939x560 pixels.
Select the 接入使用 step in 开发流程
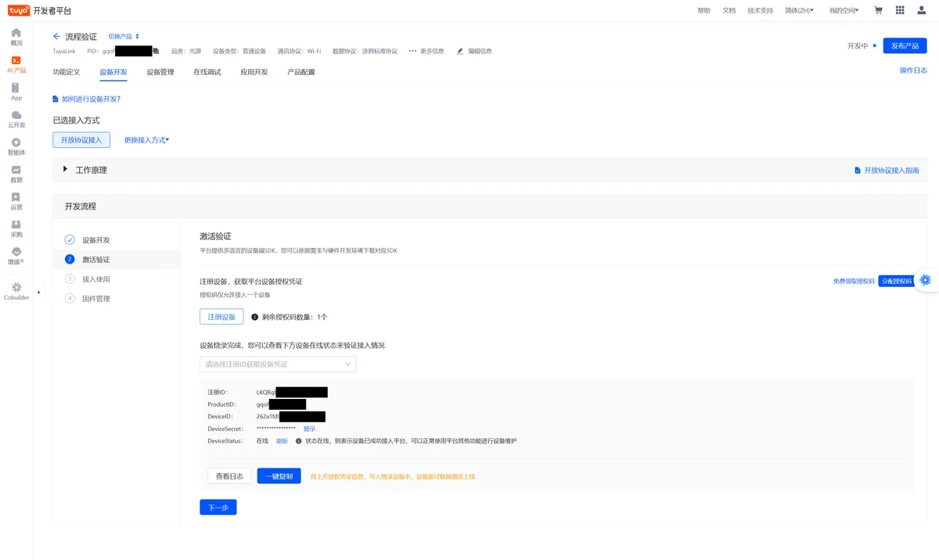coord(96,279)
